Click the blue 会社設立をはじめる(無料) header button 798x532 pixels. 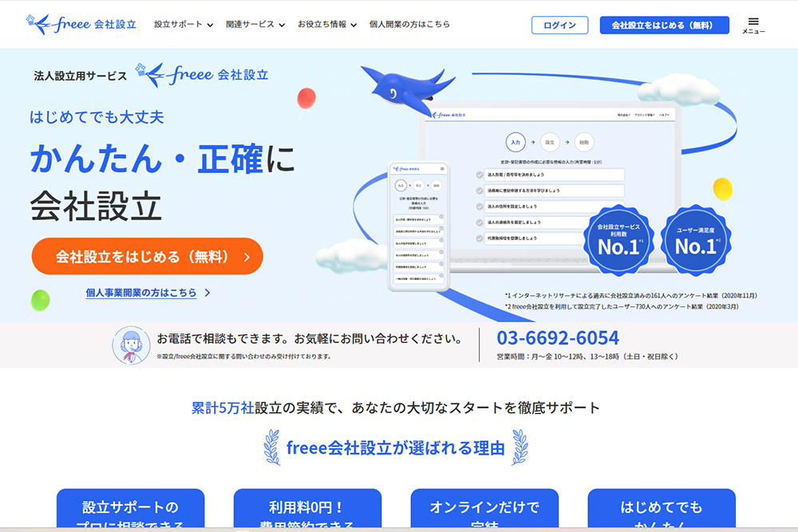click(664, 25)
